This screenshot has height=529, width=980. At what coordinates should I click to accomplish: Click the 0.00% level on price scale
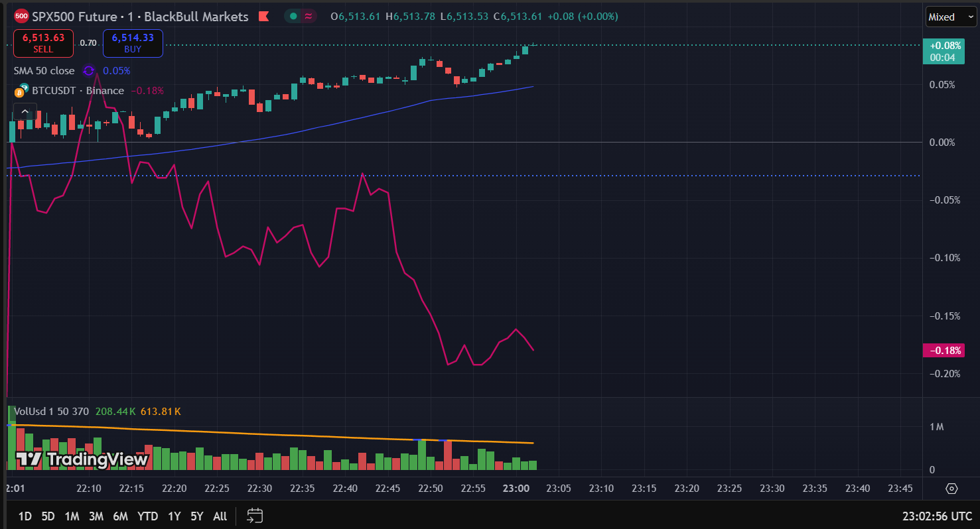(x=942, y=142)
